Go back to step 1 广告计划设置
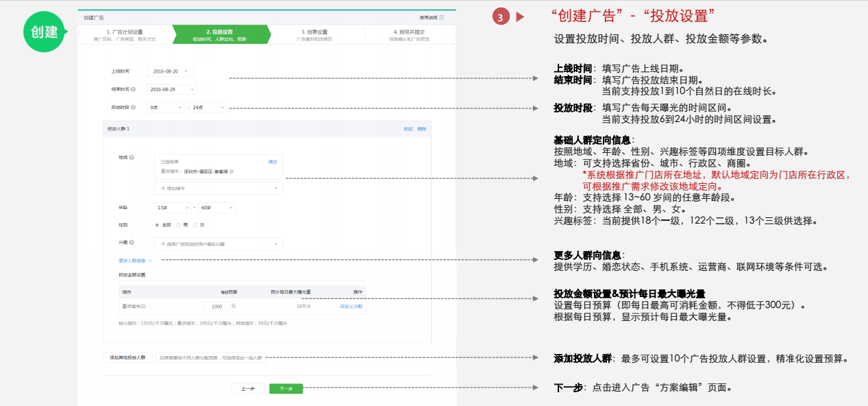The image size is (868, 406). point(127,31)
